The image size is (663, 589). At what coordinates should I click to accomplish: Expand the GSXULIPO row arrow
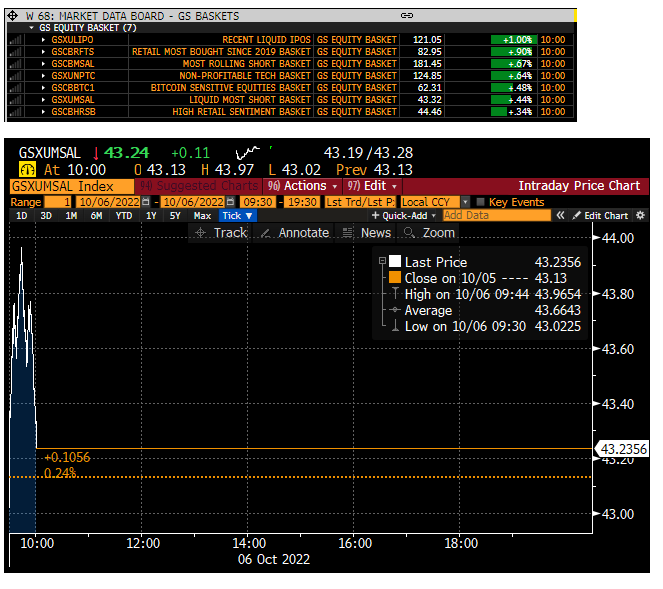[x=43, y=40]
